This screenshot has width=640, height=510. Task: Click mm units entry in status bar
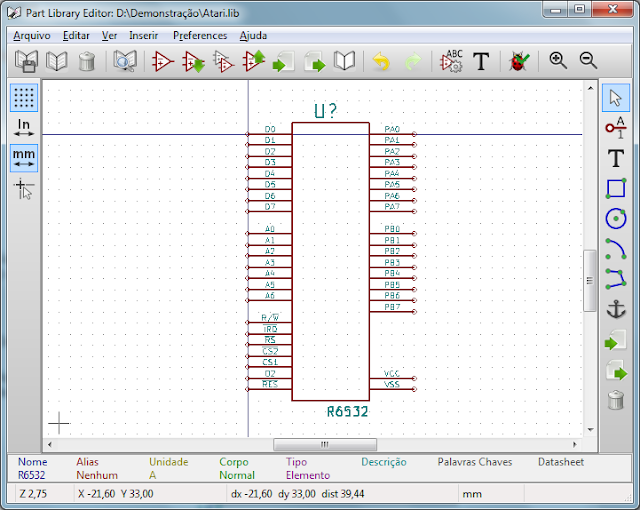(472, 494)
